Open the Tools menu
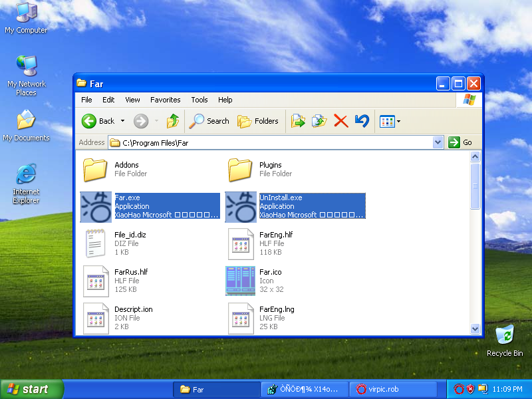 tap(199, 100)
